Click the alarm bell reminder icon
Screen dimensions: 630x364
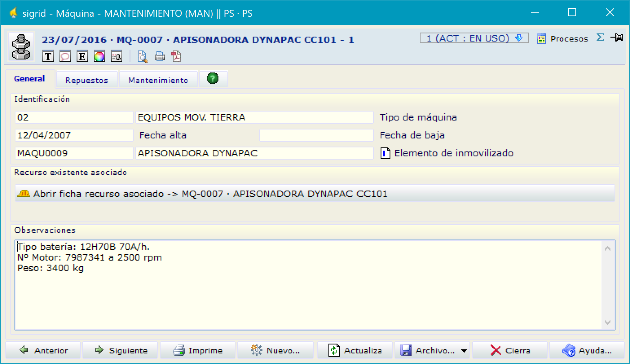(117, 56)
